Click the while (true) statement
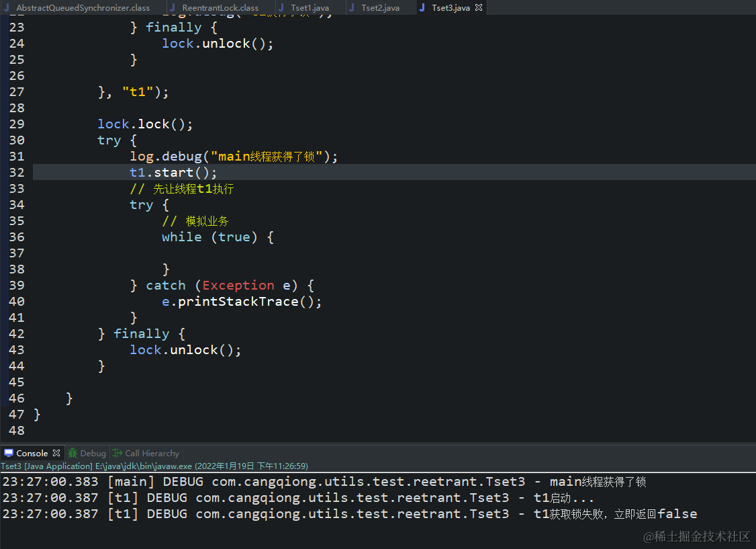The width and height of the screenshot is (756, 549). click(218, 237)
